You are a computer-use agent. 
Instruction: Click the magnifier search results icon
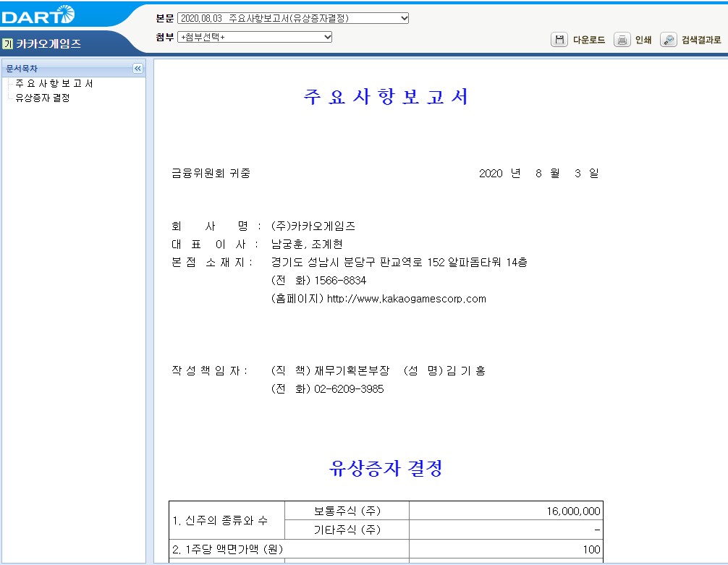(x=668, y=40)
